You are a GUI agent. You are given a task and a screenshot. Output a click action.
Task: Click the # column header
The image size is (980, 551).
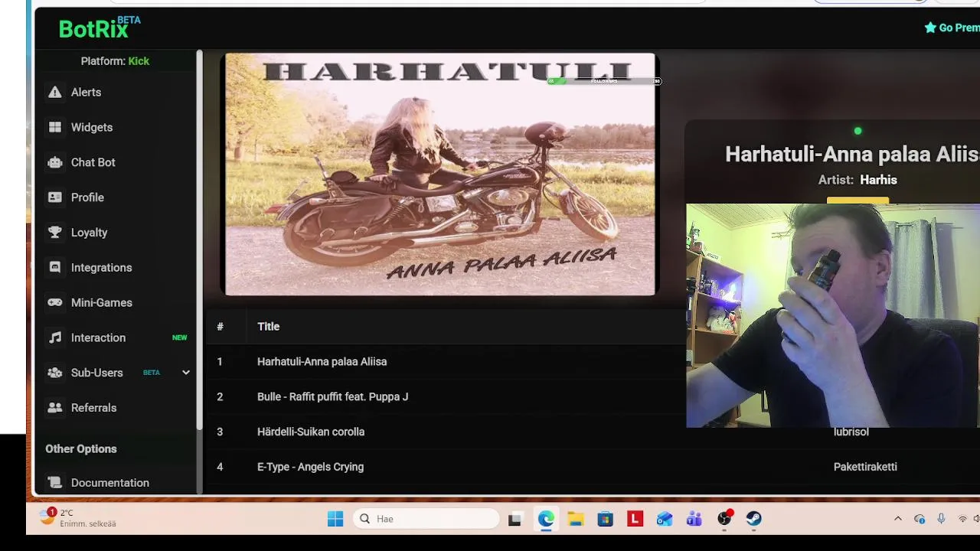point(220,327)
